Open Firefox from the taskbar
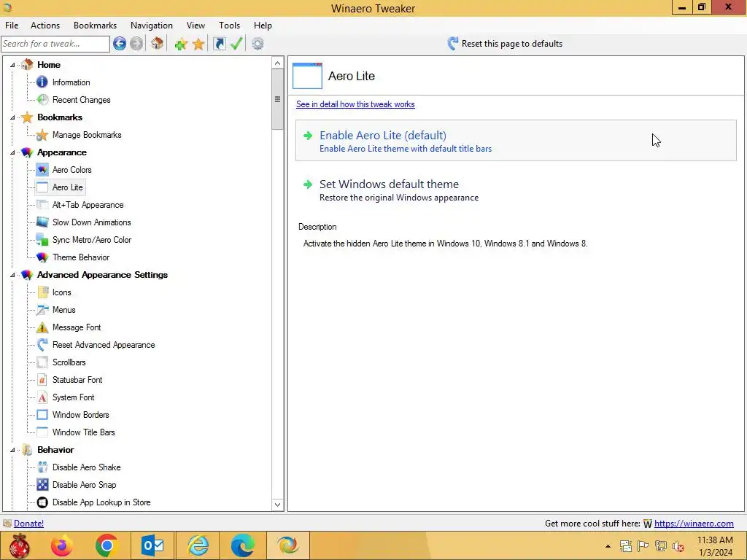747x560 pixels. (x=62, y=545)
